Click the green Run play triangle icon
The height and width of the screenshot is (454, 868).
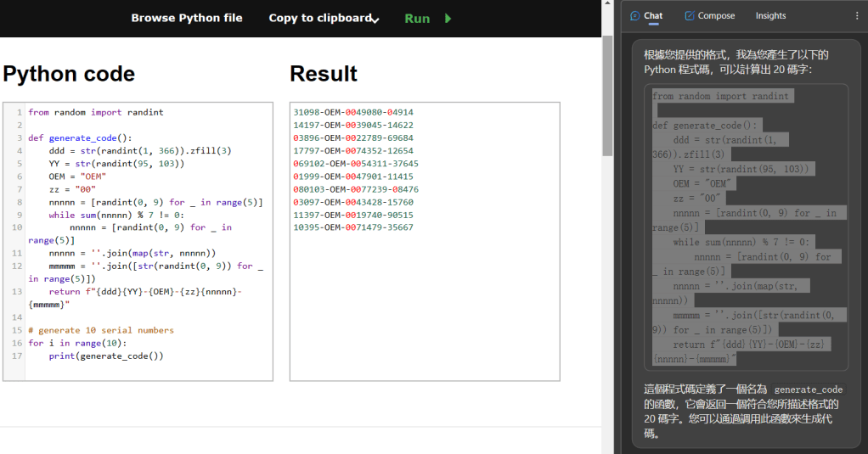[x=448, y=18]
